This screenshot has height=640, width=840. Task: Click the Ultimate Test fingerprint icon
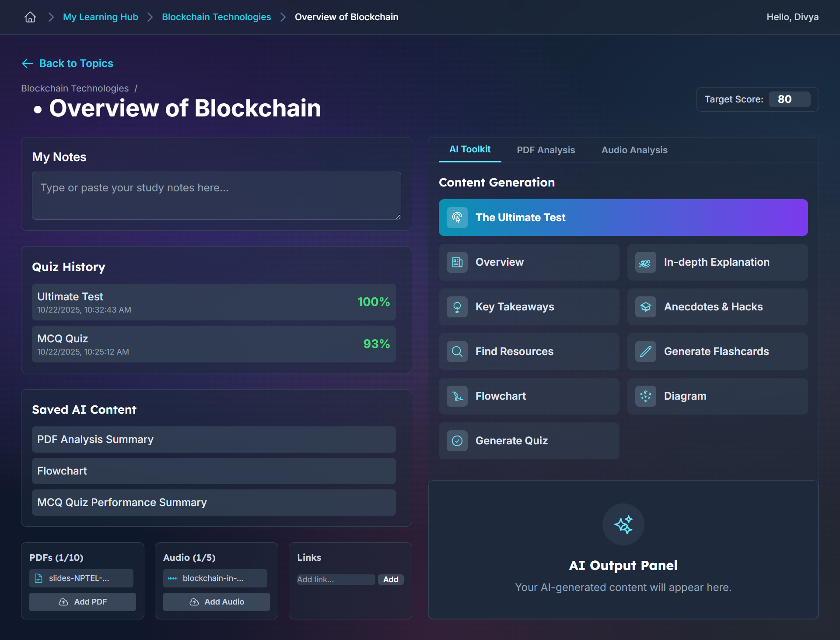457,218
